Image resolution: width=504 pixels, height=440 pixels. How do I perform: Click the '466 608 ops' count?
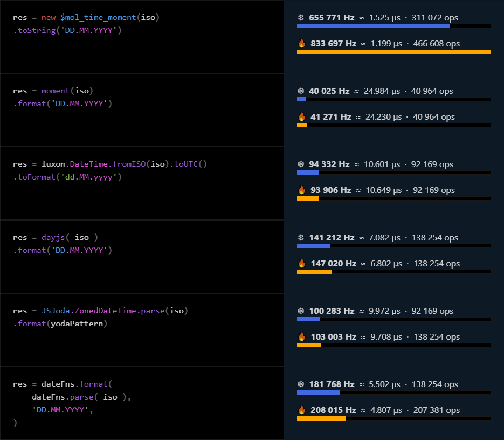(437, 44)
